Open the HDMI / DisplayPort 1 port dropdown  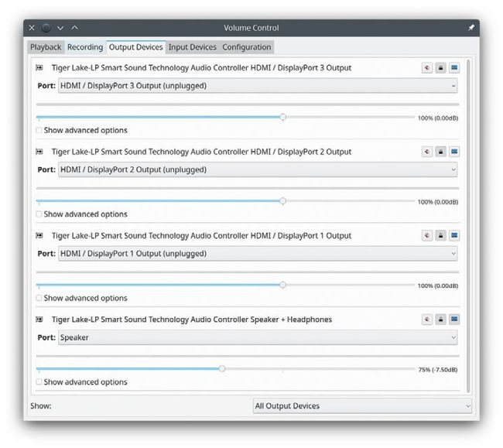point(257,254)
